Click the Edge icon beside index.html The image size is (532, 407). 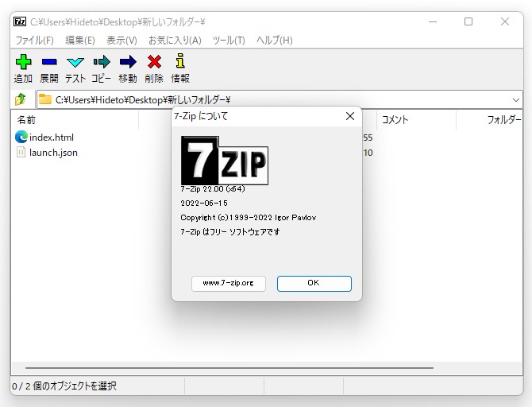pyautogui.click(x=21, y=137)
